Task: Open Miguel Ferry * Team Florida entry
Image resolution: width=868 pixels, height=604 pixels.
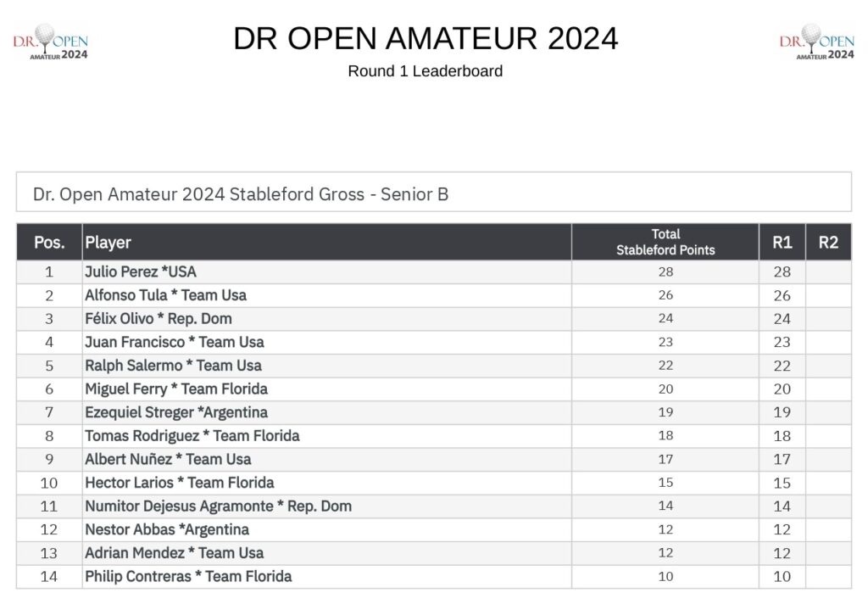Action: [x=434, y=389]
